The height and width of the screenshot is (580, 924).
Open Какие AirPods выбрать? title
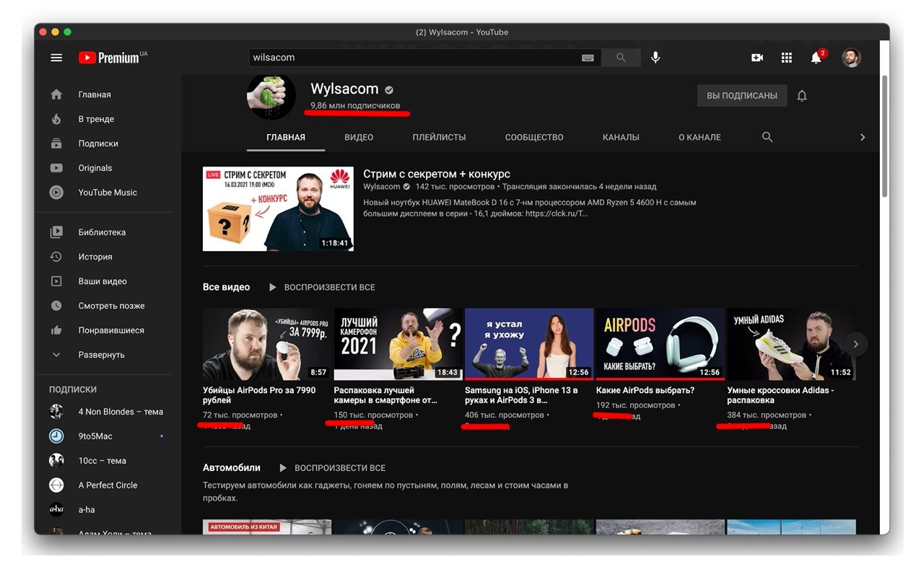coord(645,390)
